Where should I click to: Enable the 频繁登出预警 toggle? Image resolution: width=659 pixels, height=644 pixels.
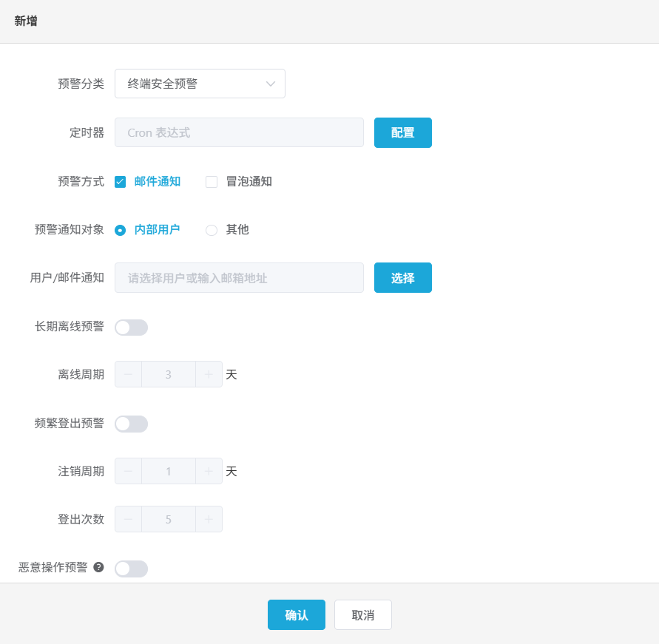point(131,424)
